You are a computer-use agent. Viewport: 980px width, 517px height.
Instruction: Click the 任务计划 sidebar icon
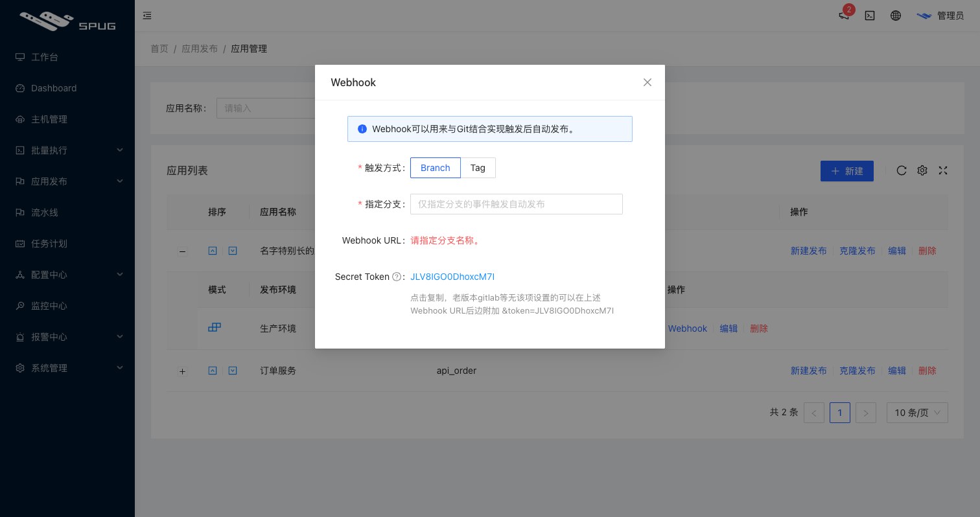pos(20,244)
